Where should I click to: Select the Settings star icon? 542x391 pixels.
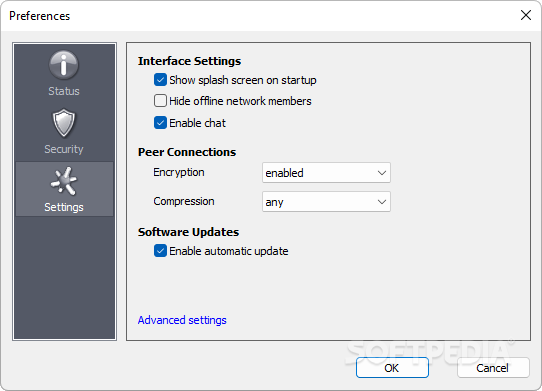(64, 180)
